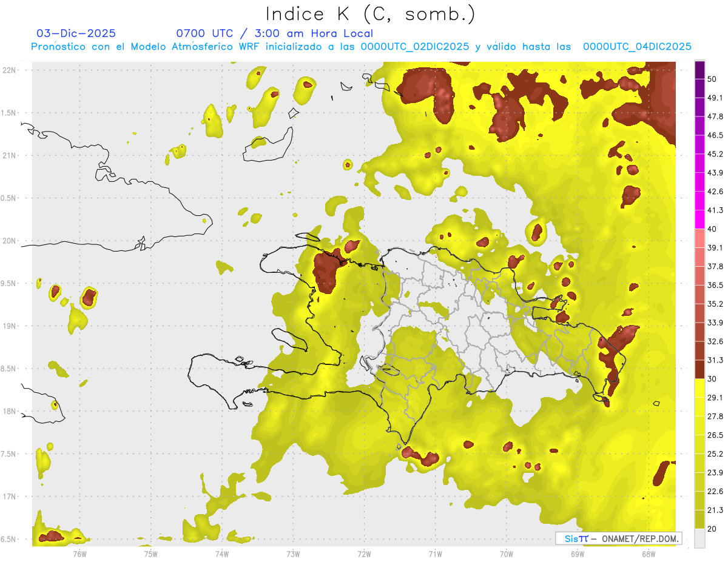Click the "0.5N" latitude axis label
Screen dimensions: 728x562
(x=8, y=198)
